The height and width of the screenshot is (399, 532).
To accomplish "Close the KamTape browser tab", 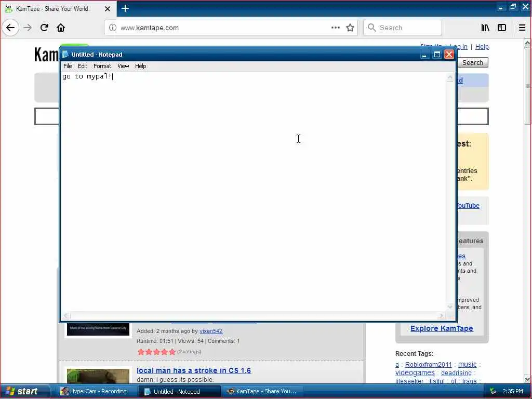I will click(108, 9).
